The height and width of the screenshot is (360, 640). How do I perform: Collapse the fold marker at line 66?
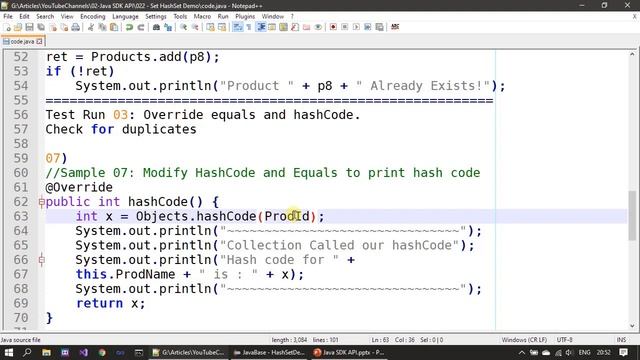41,260
